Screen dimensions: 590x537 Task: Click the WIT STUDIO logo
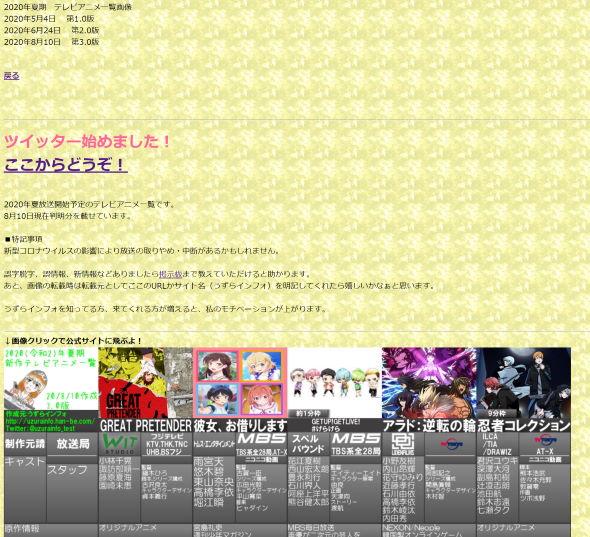[119, 444]
